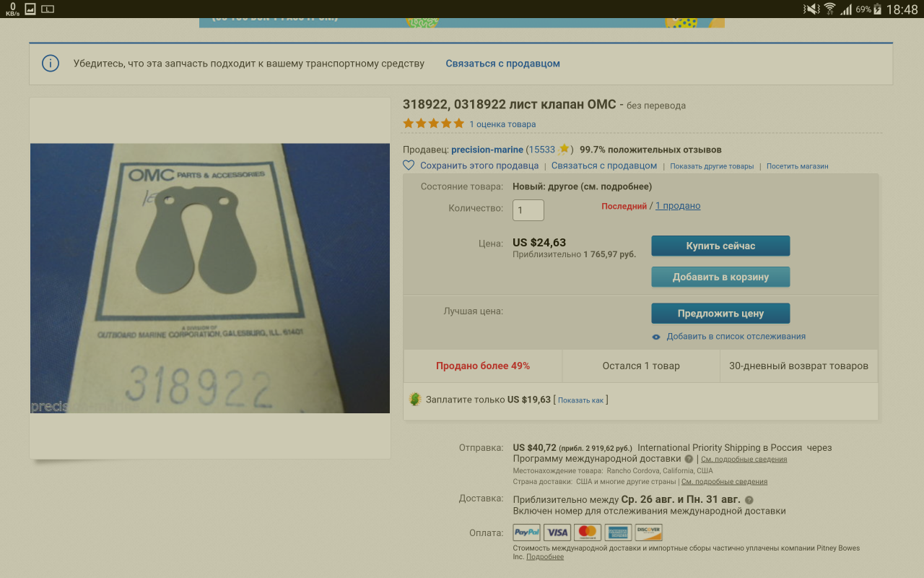
Task: Click the eye icon beside the watch list link
Action: pos(656,337)
